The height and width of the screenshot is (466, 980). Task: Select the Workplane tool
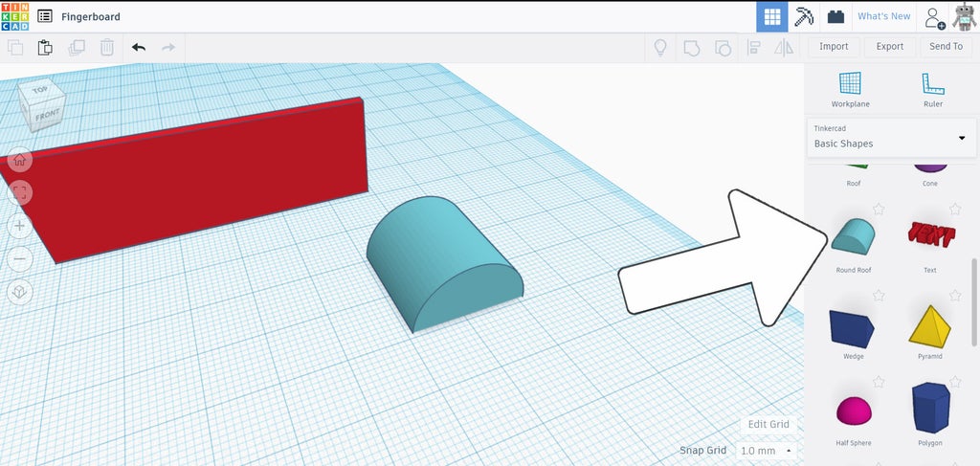pos(850,89)
